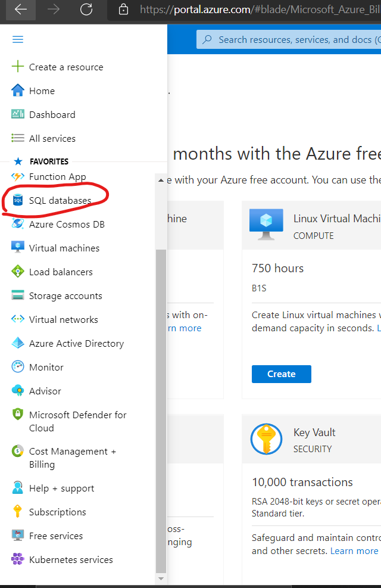Click the search magnifier icon
The width and height of the screenshot is (381, 588).
tap(207, 39)
